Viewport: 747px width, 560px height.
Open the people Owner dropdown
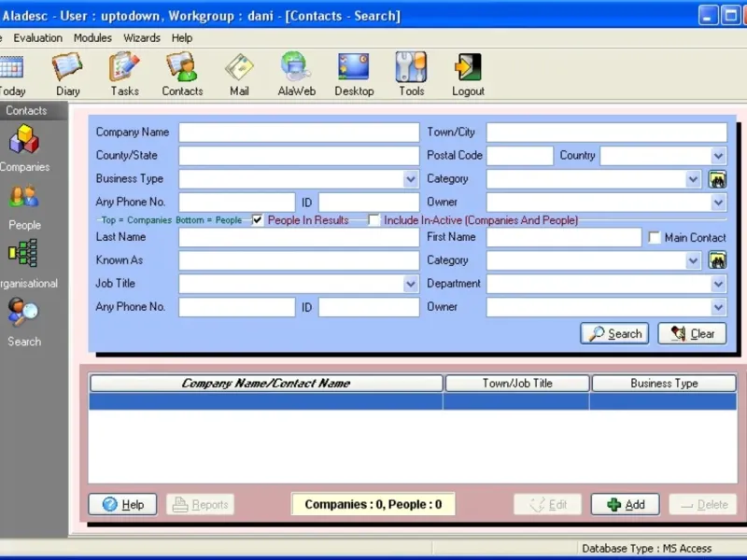click(x=718, y=307)
